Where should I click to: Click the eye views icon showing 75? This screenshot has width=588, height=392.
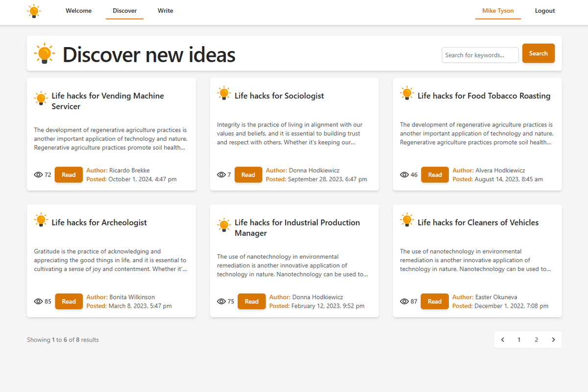pyautogui.click(x=221, y=301)
